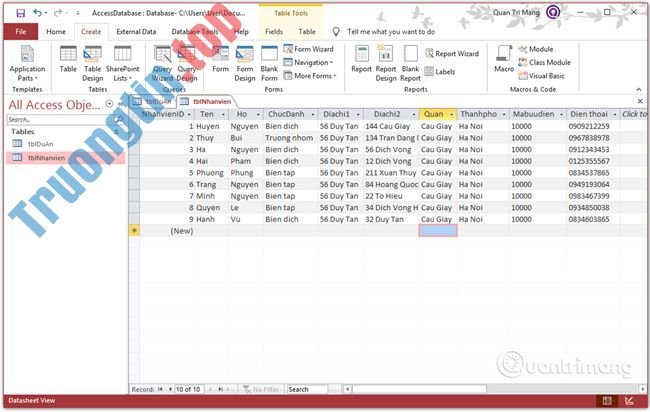The width and height of the screenshot is (650, 412).
Task: Create a new Macro
Action: pos(504,59)
